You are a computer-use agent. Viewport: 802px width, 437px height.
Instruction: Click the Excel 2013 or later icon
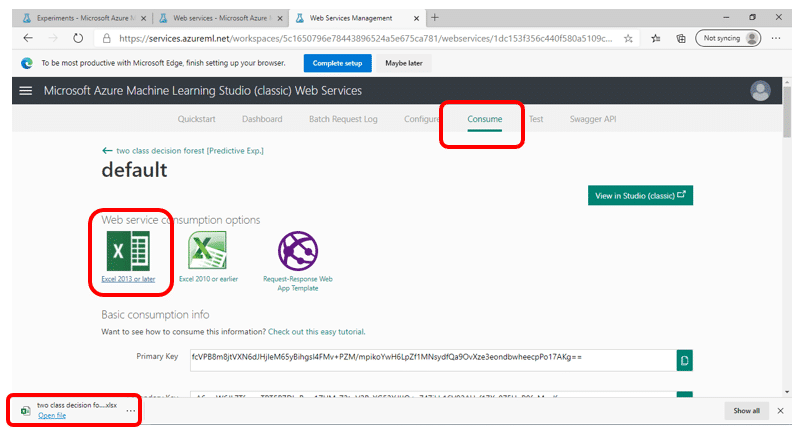pyautogui.click(x=127, y=250)
